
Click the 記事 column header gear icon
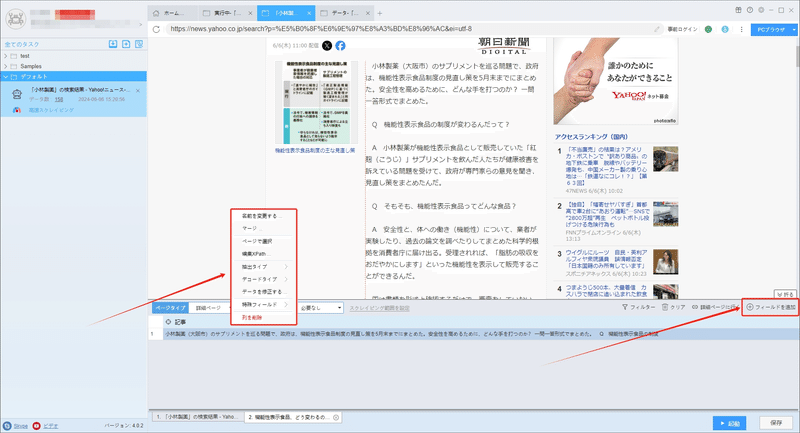coord(168,322)
